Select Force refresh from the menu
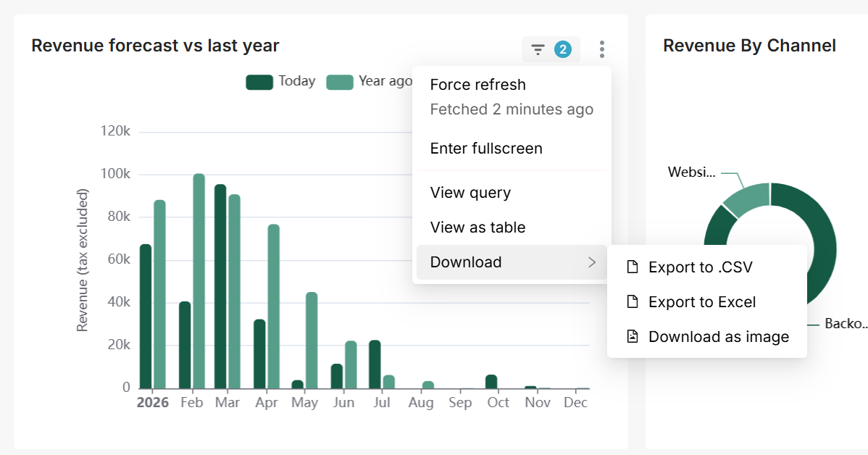The height and width of the screenshot is (455, 868). click(478, 85)
